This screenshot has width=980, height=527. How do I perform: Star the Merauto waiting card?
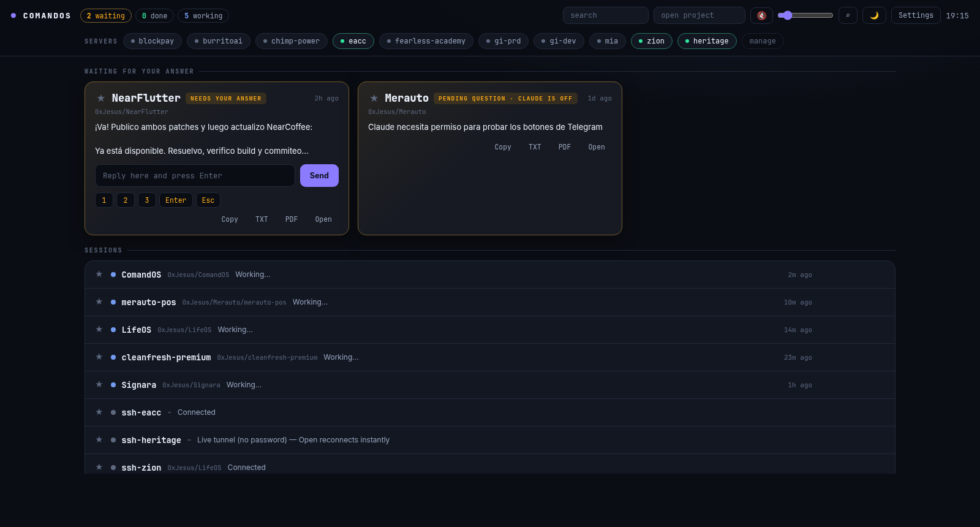(x=374, y=98)
